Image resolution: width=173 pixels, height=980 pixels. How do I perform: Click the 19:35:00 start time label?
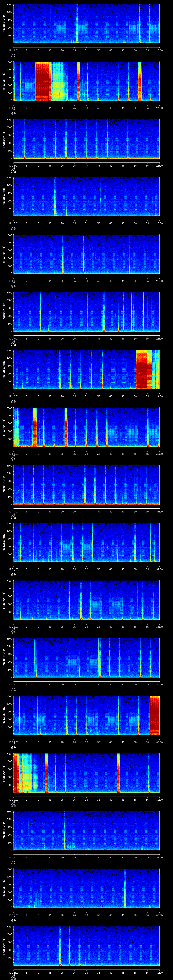(13, 800)
